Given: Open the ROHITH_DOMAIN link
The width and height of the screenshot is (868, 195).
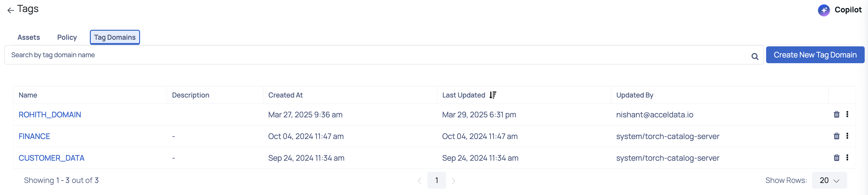Looking at the screenshot, I should point(50,115).
